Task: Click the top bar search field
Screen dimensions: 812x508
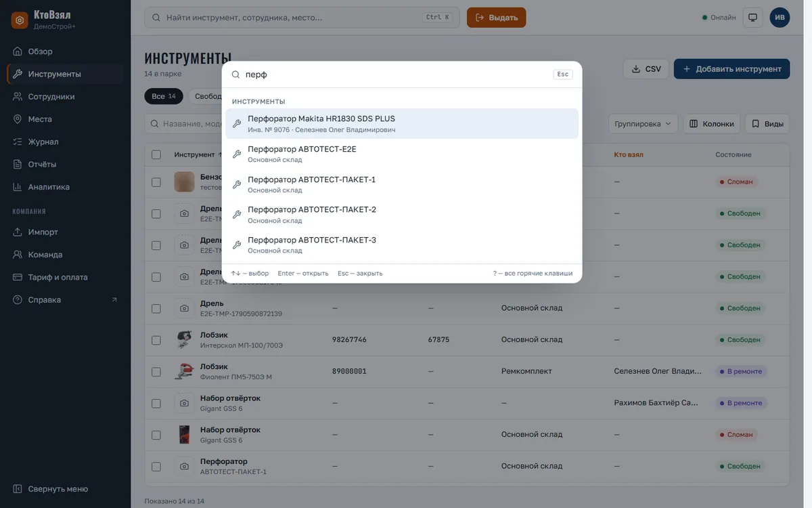Action: (x=302, y=18)
